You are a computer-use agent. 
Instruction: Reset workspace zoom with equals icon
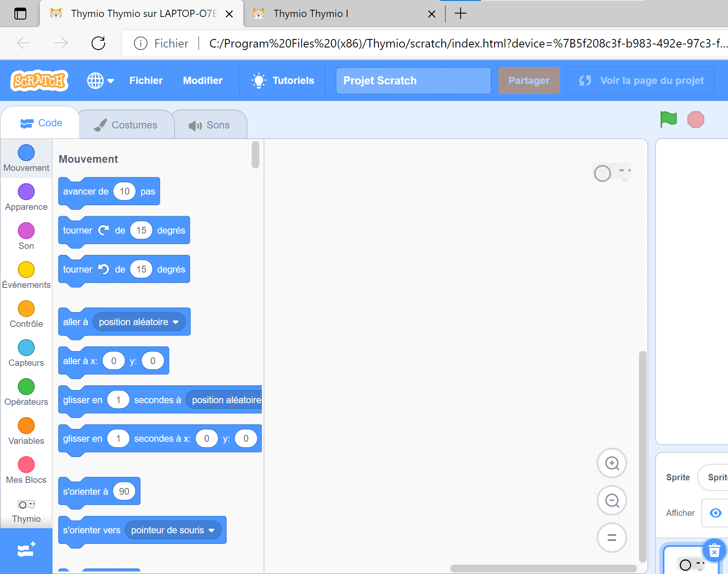click(x=612, y=538)
